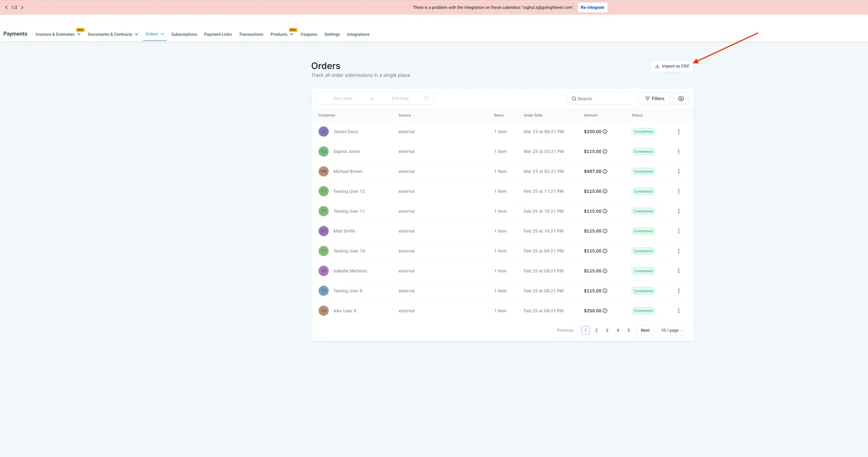
Task: Click the Import as CSV button
Action: point(672,66)
